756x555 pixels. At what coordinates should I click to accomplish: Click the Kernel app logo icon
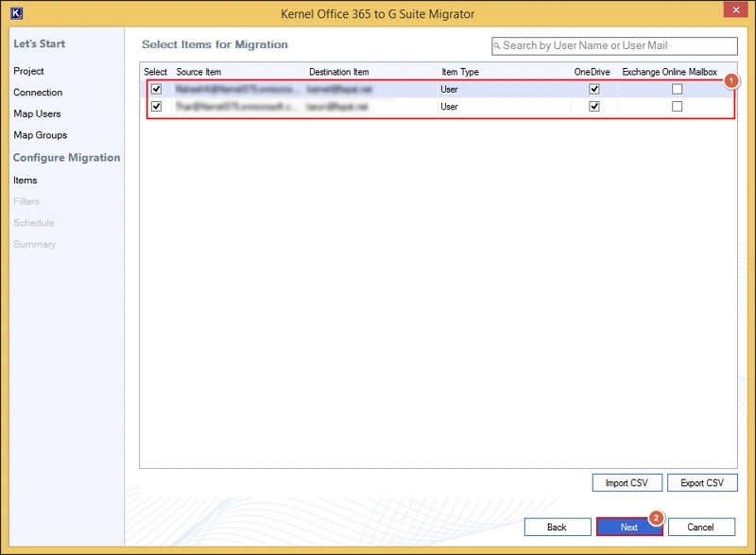click(16, 13)
